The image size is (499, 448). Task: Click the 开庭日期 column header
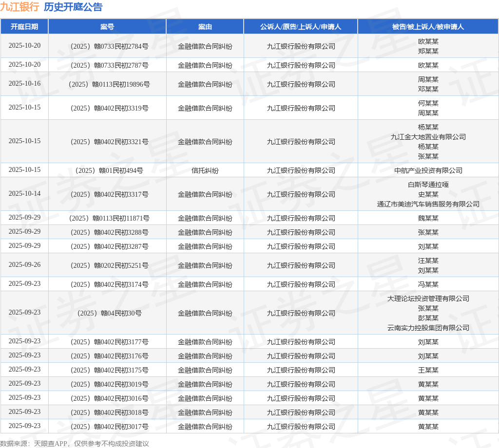[24, 27]
